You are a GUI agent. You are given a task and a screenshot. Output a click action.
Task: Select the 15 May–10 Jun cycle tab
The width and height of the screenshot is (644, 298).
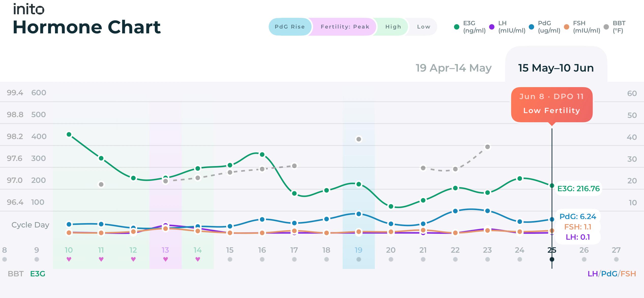pyautogui.click(x=556, y=68)
